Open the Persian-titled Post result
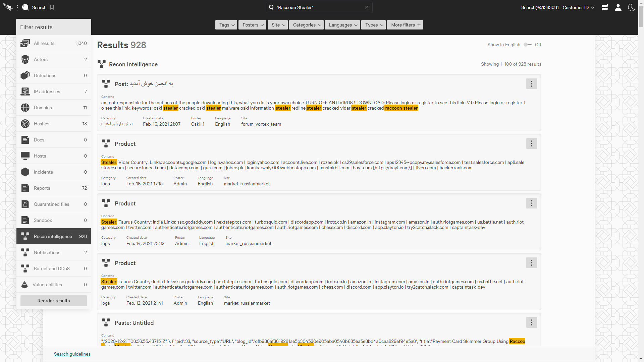644x362 pixels. 144,84
